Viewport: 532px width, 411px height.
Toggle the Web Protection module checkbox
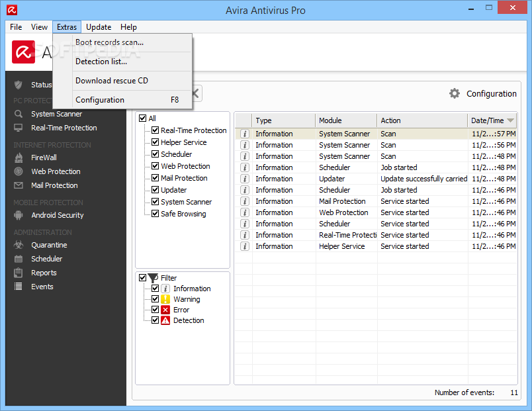(155, 166)
